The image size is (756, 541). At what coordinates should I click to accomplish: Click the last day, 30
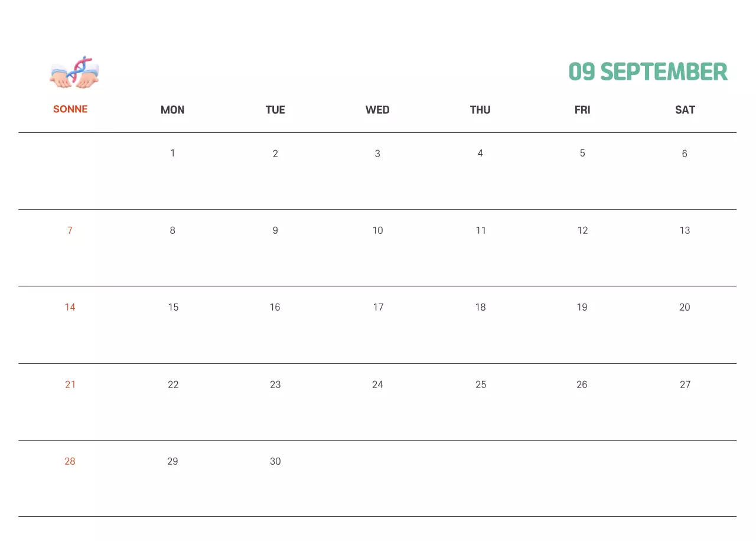(275, 461)
